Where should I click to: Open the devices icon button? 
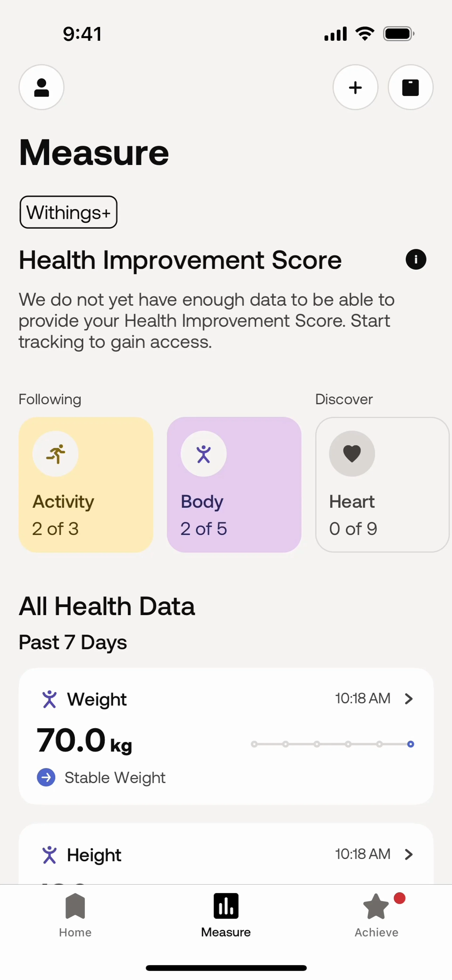coord(410,87)
